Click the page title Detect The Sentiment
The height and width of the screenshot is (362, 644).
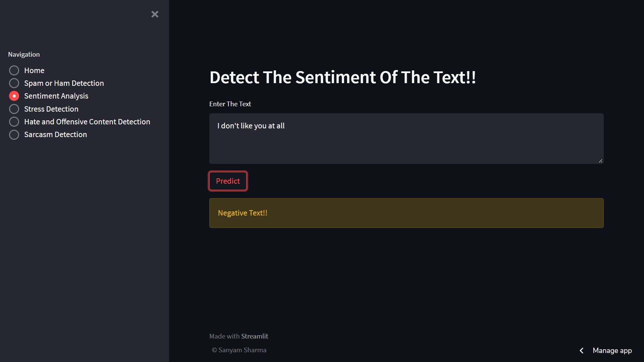[343, 77]
